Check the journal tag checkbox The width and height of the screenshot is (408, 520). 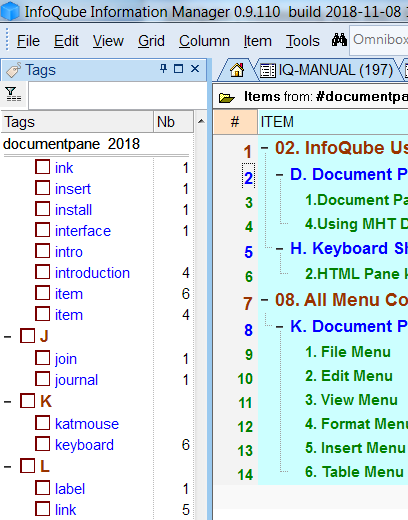point(42,379)
